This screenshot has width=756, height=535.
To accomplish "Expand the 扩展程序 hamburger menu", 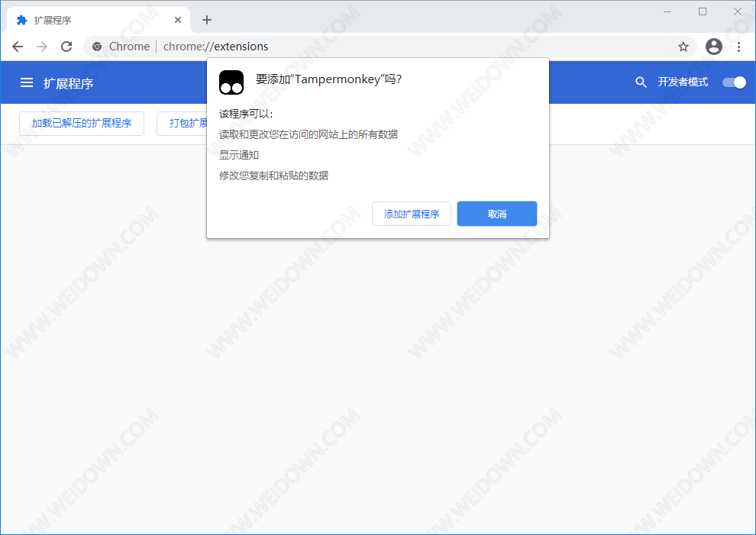I will point(27,82).
